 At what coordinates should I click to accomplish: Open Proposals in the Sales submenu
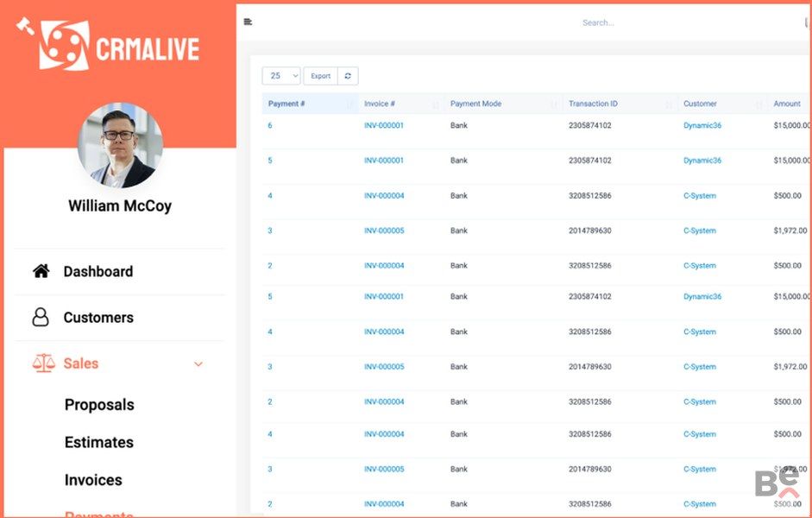click(99, 405)
